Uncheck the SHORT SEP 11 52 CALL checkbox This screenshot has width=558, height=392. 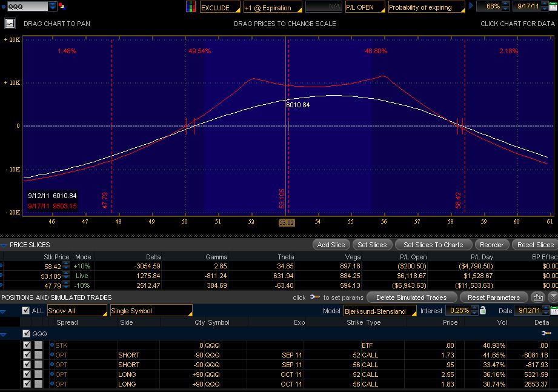pyautogui.click(x=27, y=354)
